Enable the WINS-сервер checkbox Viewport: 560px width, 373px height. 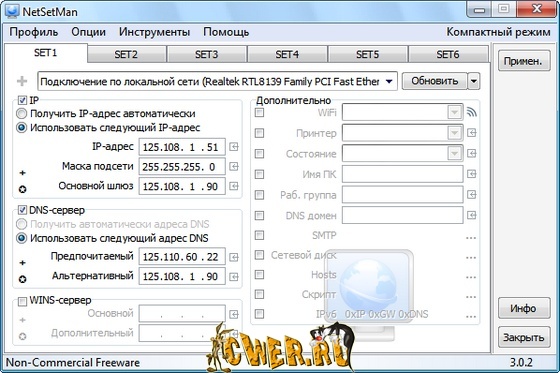(x=22, y=301)
